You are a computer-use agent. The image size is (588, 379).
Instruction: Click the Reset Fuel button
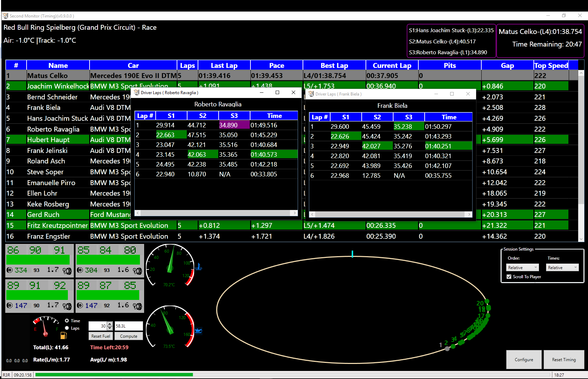coord(101,336)
